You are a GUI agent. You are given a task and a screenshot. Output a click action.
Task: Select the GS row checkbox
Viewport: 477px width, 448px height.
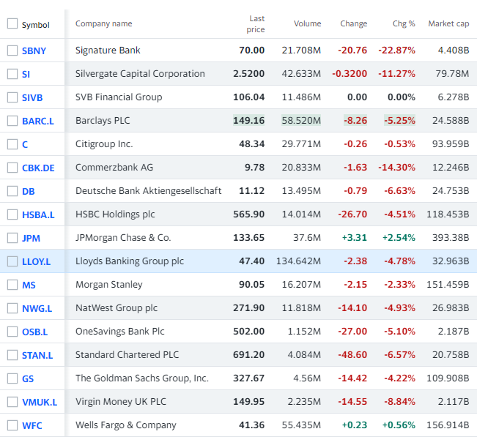(x=12, y=378)
